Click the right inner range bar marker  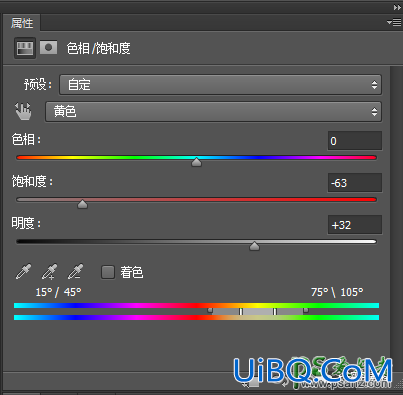pyautogui.click(x=275, y=311)
